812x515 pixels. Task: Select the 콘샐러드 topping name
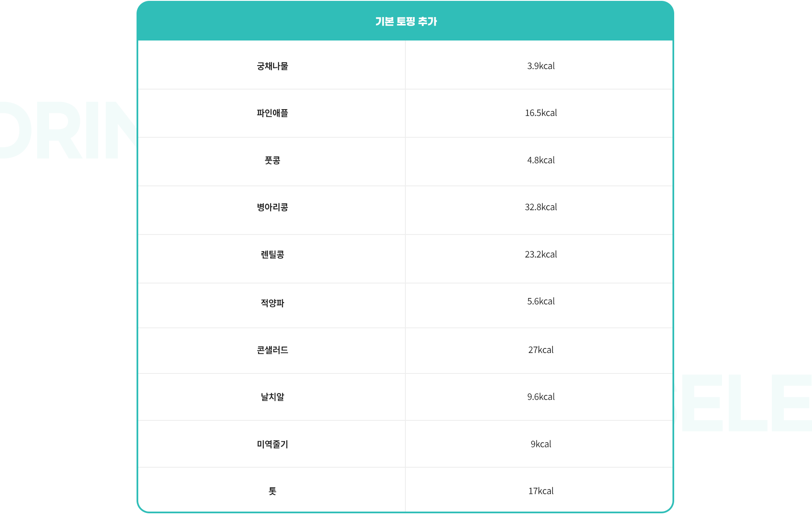pyautogui.click(x=272, y=350)
